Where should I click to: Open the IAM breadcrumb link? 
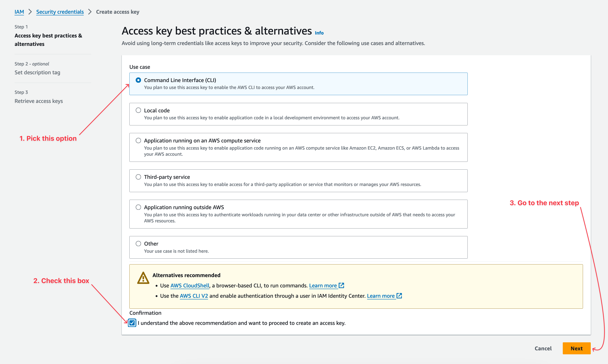pos(19,12)
